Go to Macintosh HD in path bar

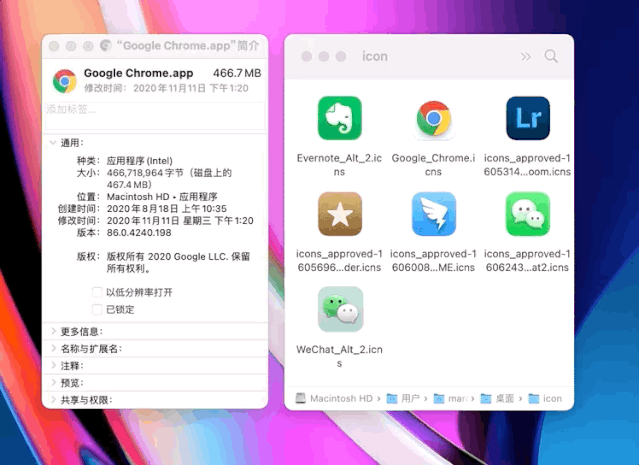(334, 398)
